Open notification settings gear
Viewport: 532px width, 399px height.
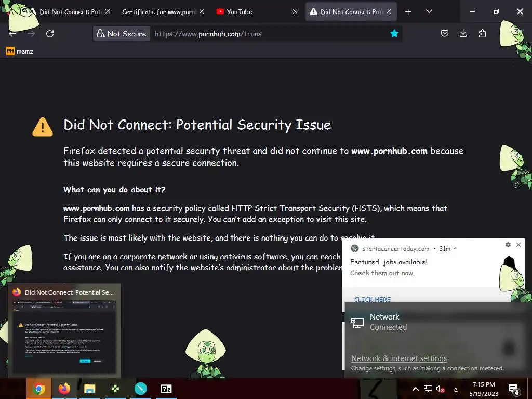pos(508,245)
